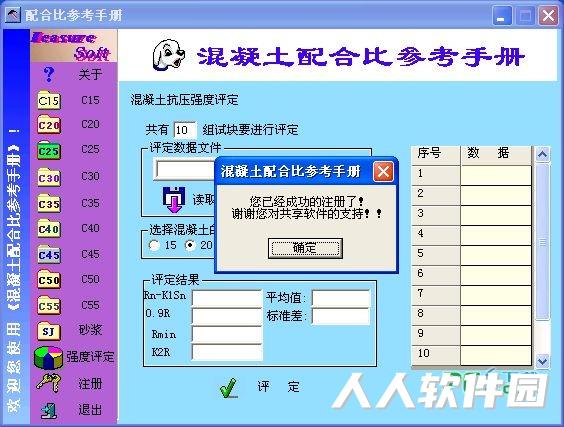Click the exit door icon
Screen dimensions: 564x427
(49, 410)
